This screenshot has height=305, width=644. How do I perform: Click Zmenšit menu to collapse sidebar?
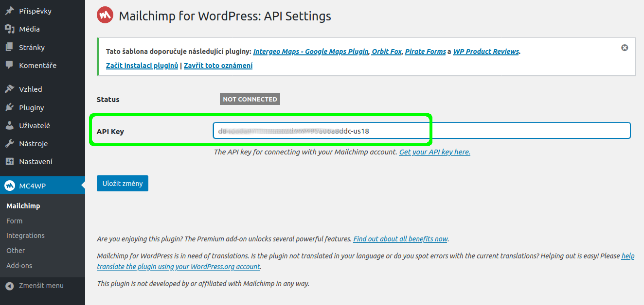point(41,286)
